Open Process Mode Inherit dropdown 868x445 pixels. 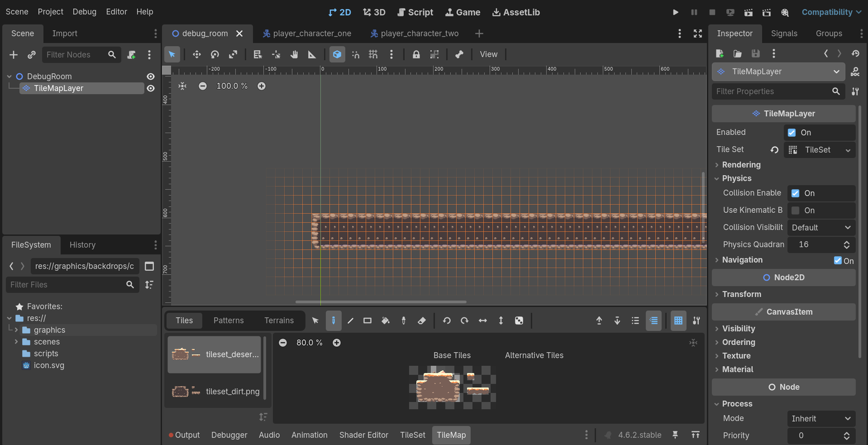tap(821, 418)
